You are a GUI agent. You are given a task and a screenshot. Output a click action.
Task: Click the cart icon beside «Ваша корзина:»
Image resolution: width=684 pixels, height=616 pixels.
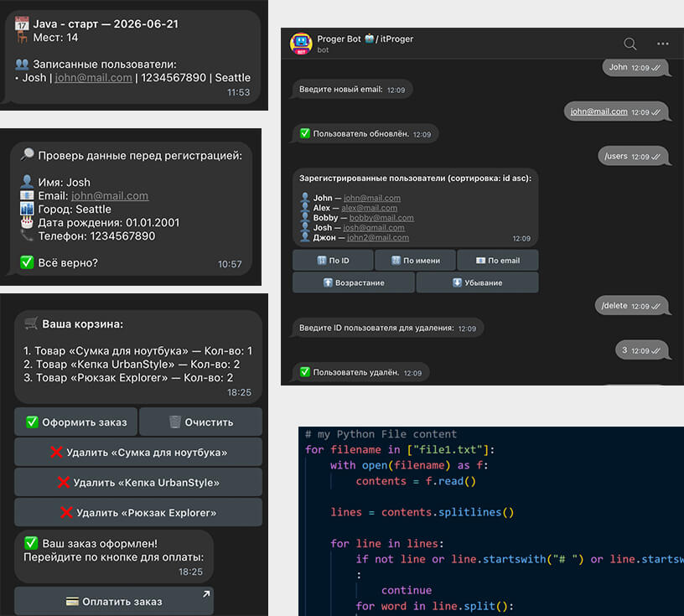tap(31, 324)
